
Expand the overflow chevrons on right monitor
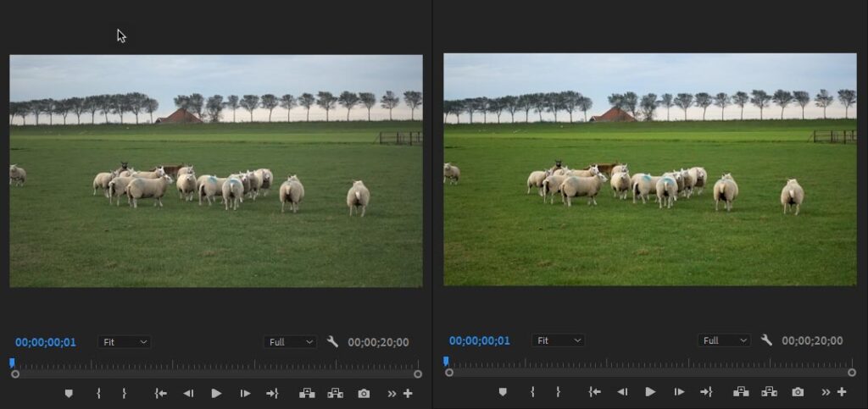[826, 392]
